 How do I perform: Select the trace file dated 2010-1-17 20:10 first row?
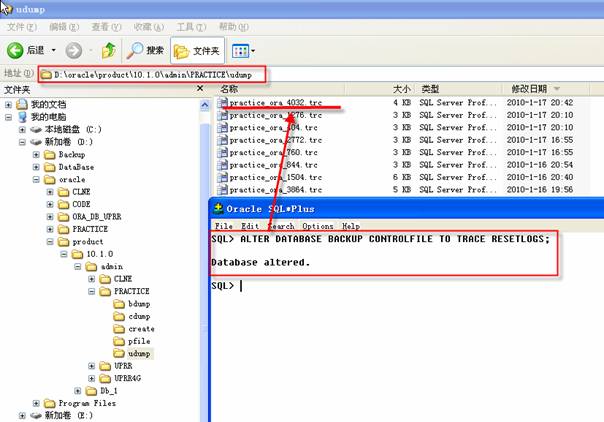[275, 115]
